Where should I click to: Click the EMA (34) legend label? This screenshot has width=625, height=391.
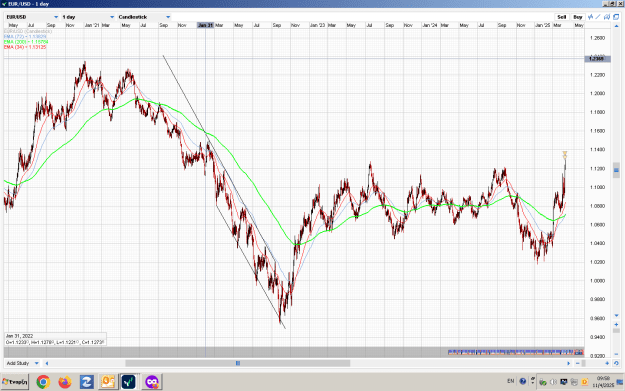tap(25, 47)
